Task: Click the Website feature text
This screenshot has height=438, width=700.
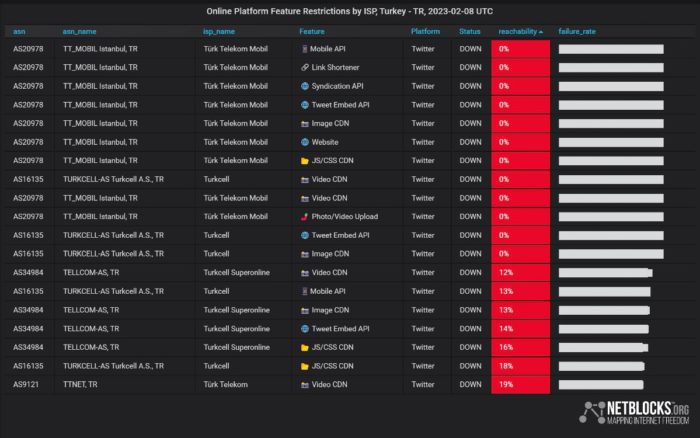Action: (325, 142)
